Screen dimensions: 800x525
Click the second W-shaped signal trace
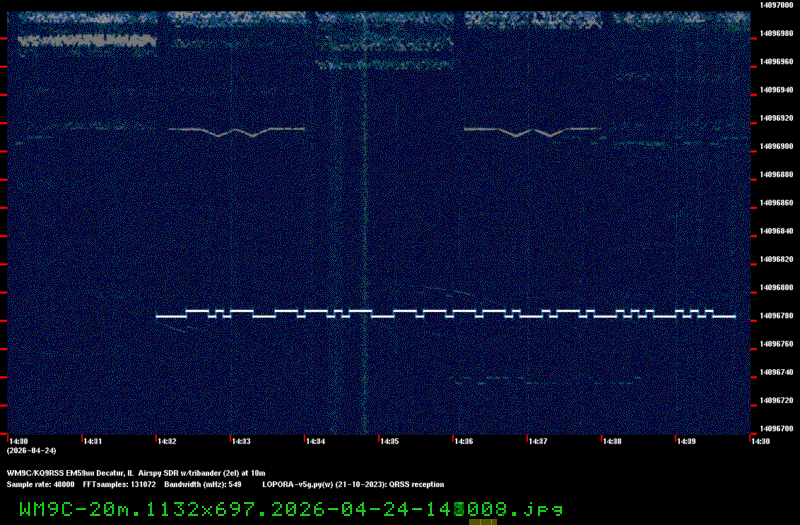(532, 130)
